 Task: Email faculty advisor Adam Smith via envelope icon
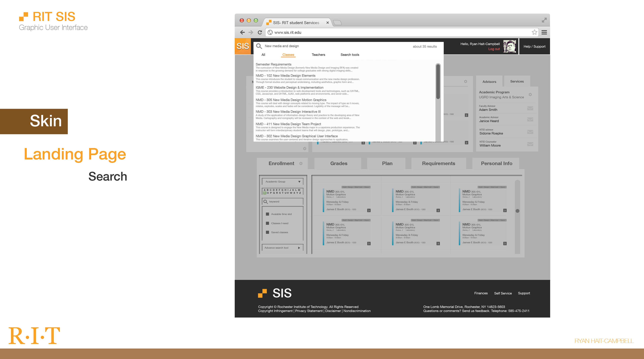tap(530, 108)
